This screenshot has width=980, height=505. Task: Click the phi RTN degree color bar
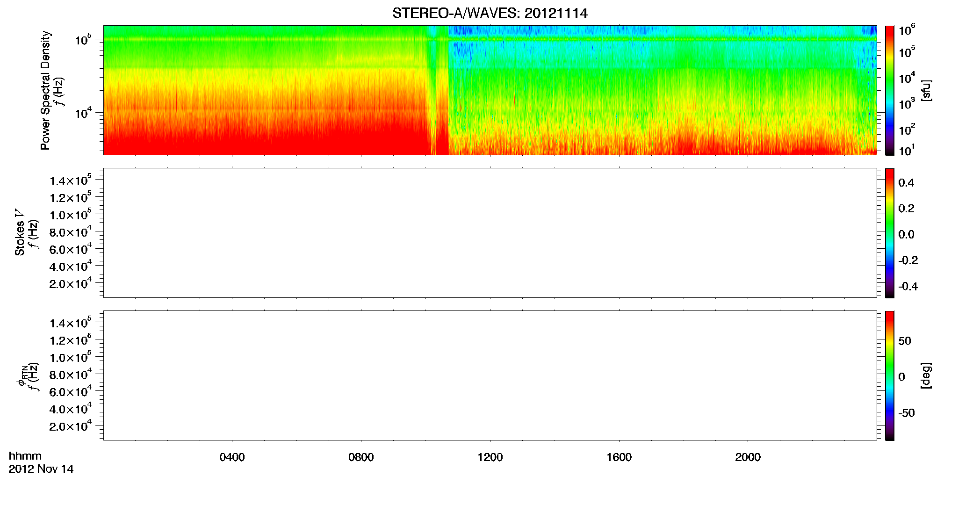890,375
